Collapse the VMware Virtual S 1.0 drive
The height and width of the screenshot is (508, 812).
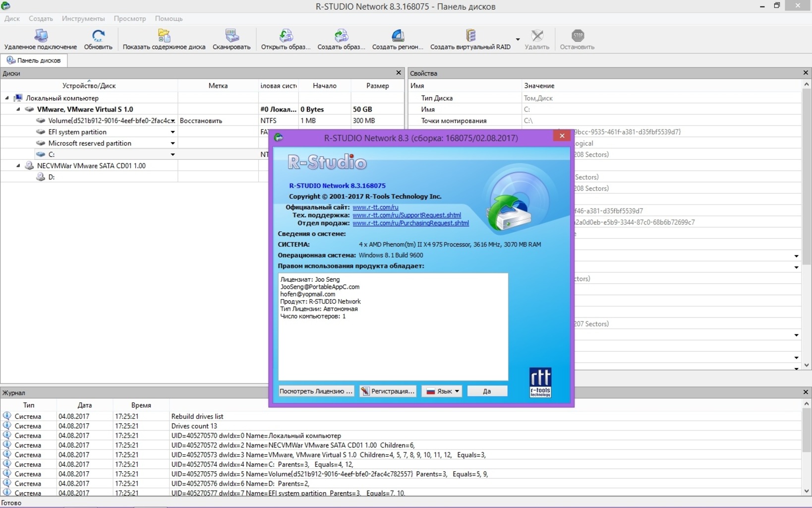point(18,109)
